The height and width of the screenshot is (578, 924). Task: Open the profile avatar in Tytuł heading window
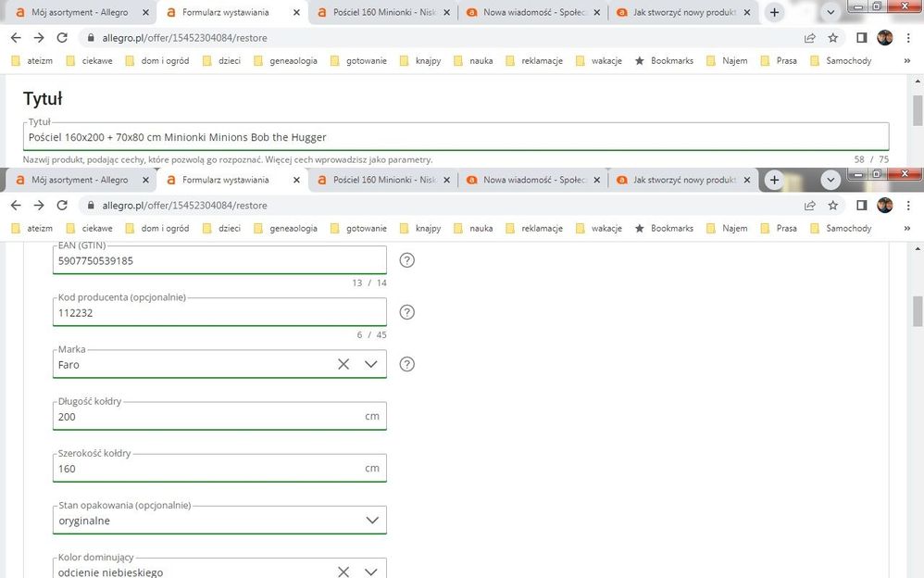tap(884, 38)
